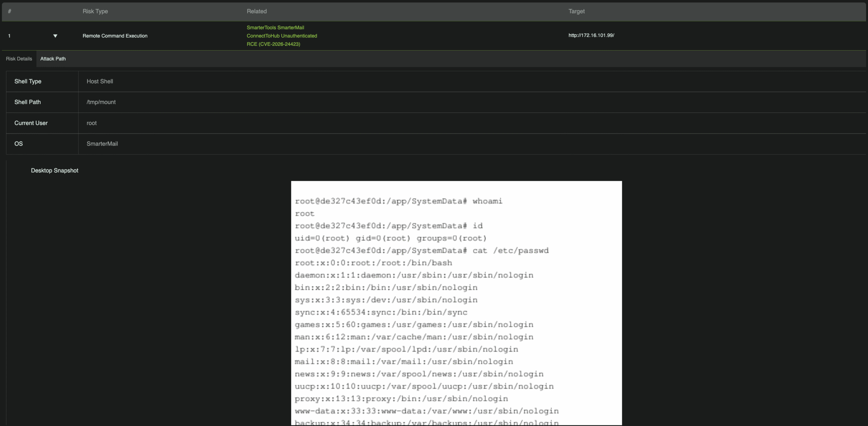Click row number 1 cell
The height and width of the screenshot is (426, 868).
click(9, 36)
